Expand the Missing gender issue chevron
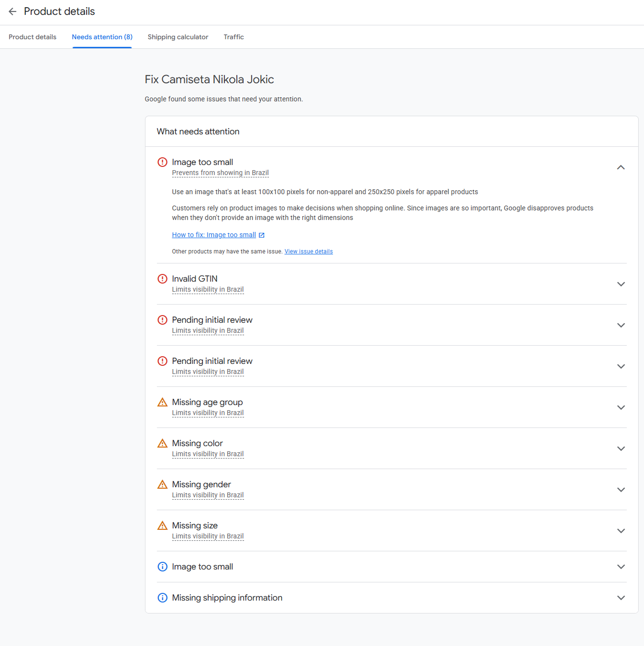644x646 pixels. click(x=621, y=490)
